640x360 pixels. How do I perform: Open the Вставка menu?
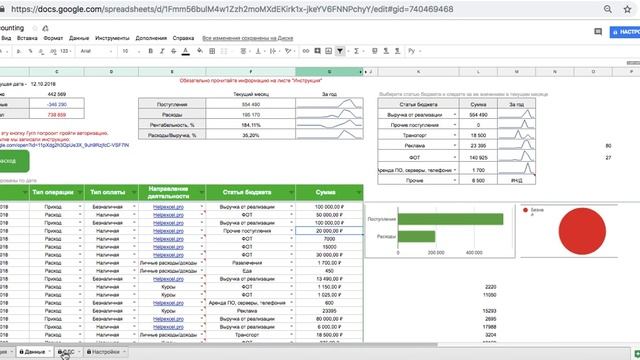tap(27, 38)
